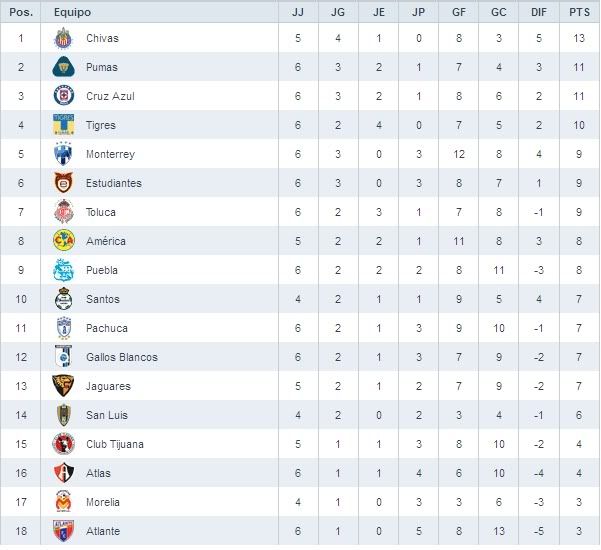
Task: Click the América team logo
Action: [x=63, y=241]
